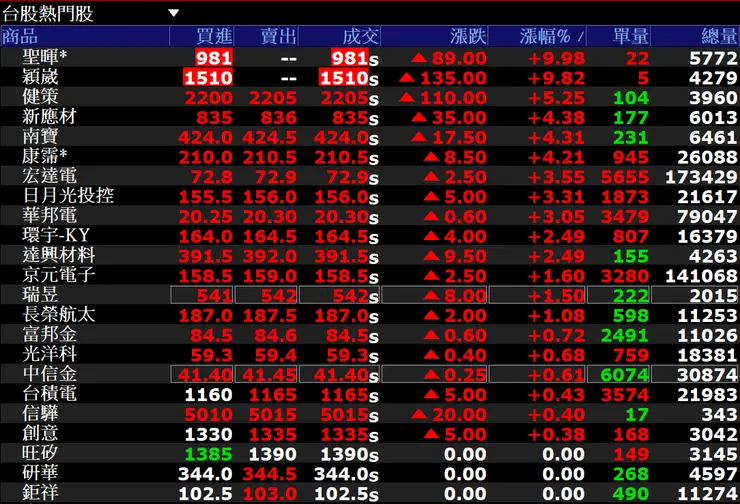Sort by the 賣出 column header
The image size is (740, 504).
tap(266, 36)
